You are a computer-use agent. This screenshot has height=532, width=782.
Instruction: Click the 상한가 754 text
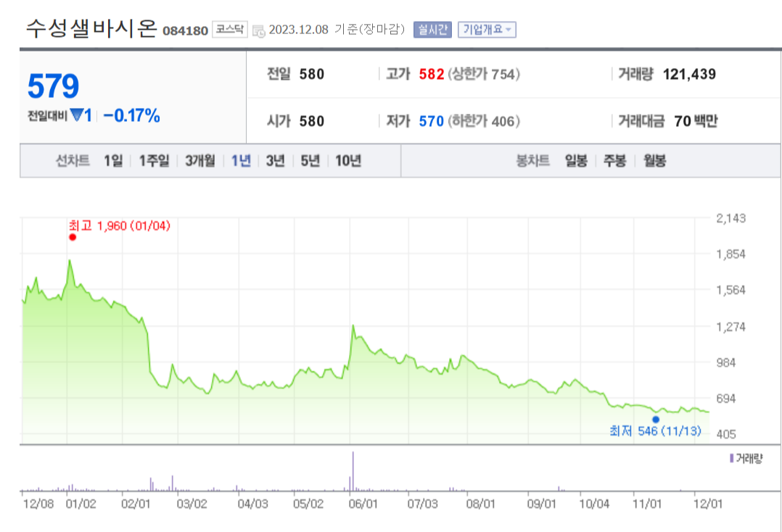coord(484,74)
